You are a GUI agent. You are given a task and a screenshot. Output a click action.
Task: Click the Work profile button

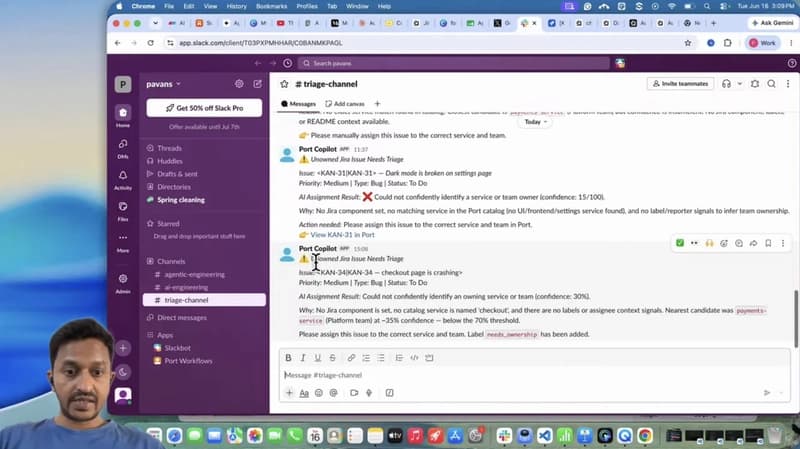coord(762,43)
